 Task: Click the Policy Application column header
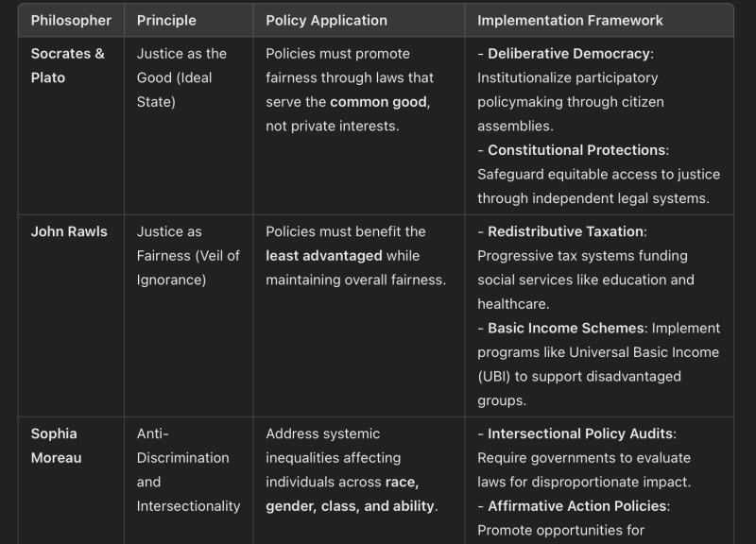tap(326, 20)
